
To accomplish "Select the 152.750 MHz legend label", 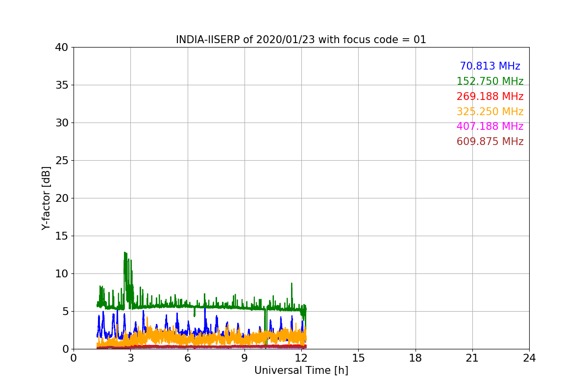I will click(490, 81).
